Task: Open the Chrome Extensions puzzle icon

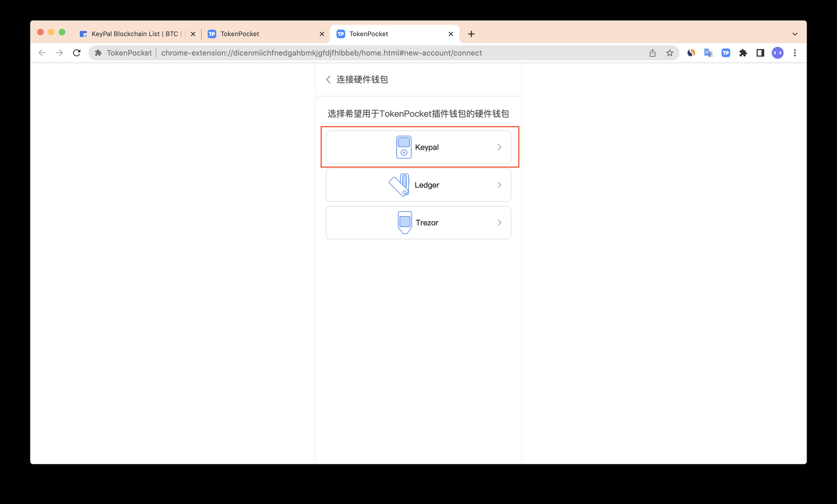Action: coord(743,53)
